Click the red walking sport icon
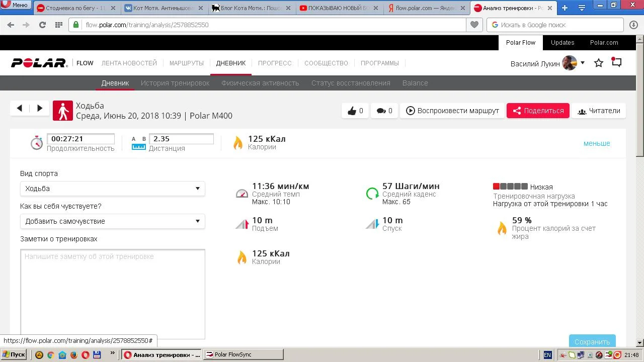Viewport: 644px width, 362px height. pos(63,111)
